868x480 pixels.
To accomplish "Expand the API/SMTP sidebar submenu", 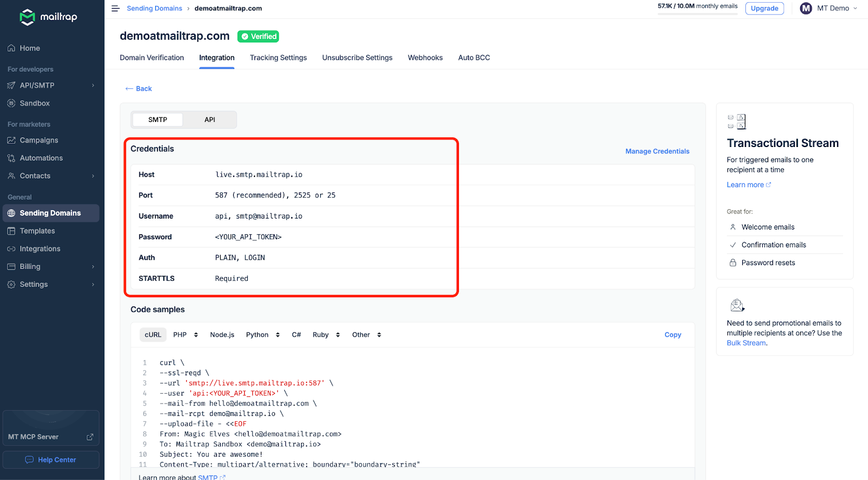I will [93, 85].
